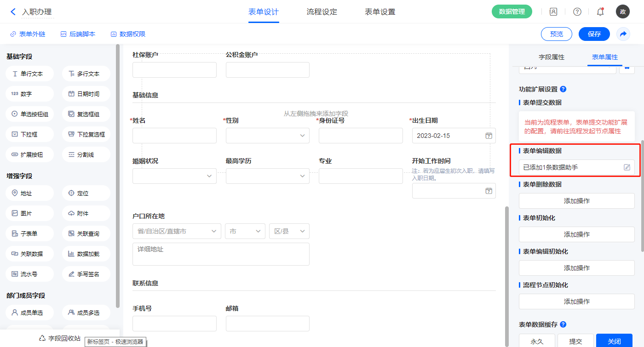The image size is (644, 347).
Task: Switch to 流程设定 tab
Action: click(322, 12)
